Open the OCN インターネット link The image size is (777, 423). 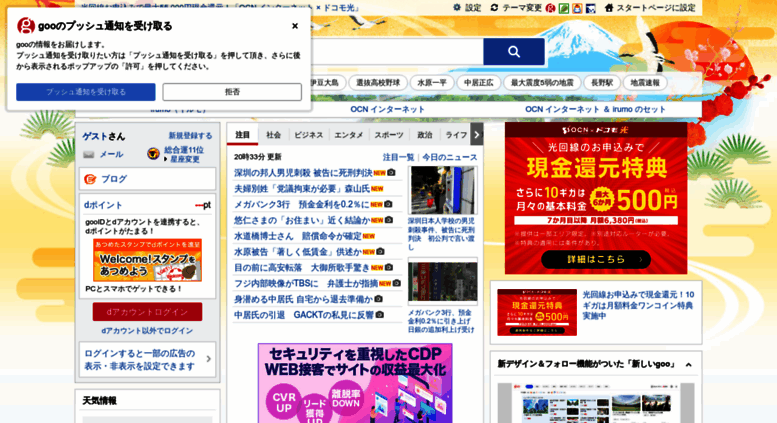(x=388, y=109)
